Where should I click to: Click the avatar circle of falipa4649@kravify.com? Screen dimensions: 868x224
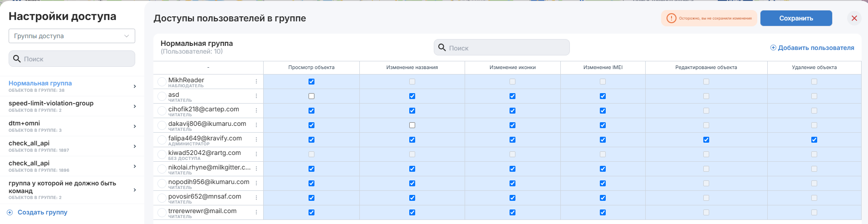tap(162, 140)
